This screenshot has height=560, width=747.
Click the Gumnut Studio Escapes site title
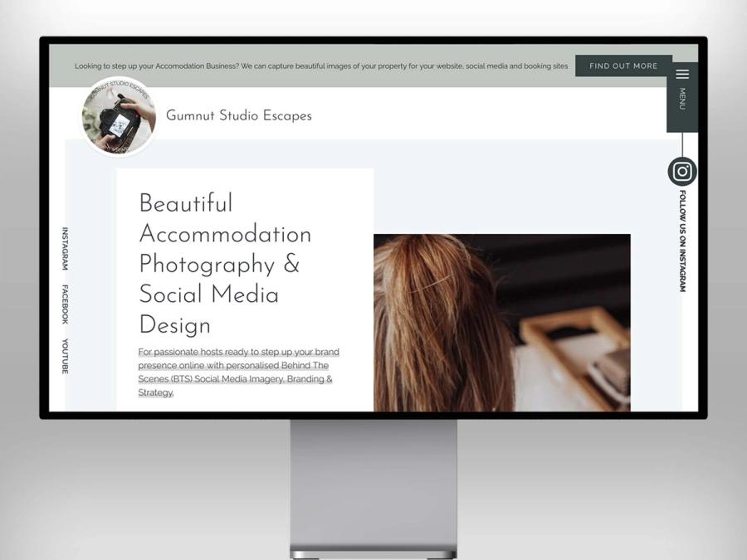coord(239,115)
